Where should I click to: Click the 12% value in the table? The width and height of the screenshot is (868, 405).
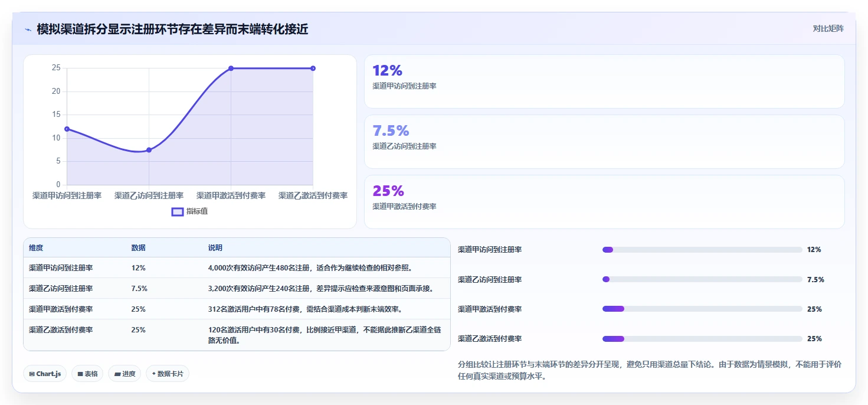pos(139,268)
